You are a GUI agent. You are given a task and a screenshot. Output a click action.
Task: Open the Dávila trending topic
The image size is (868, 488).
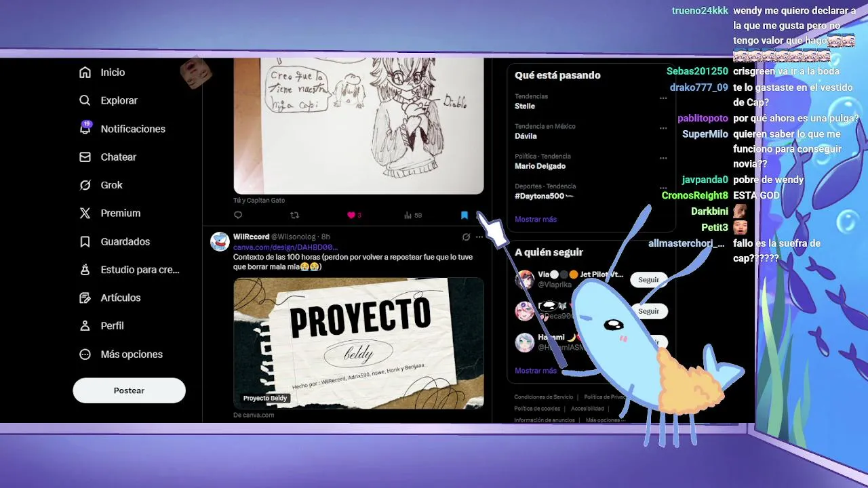click(526, 136)
